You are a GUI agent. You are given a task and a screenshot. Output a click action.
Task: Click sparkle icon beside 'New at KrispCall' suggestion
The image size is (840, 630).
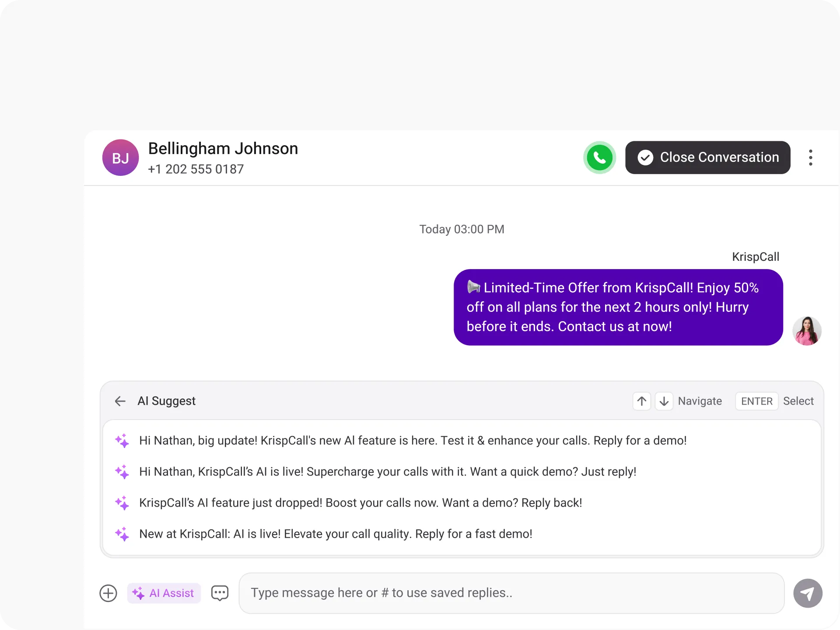(122, 534)
